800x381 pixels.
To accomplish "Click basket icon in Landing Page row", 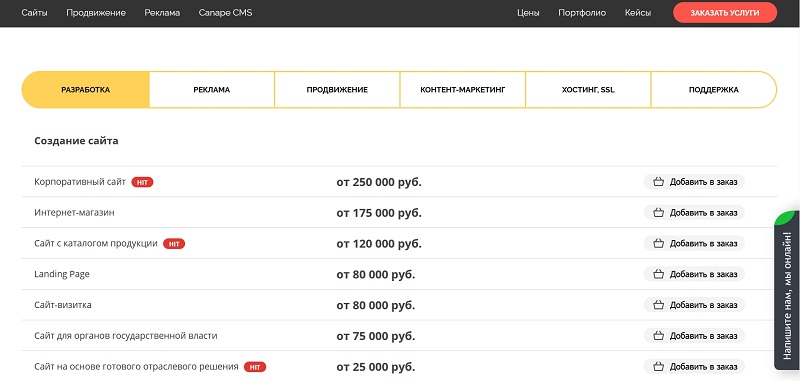I will coord(659,274).
